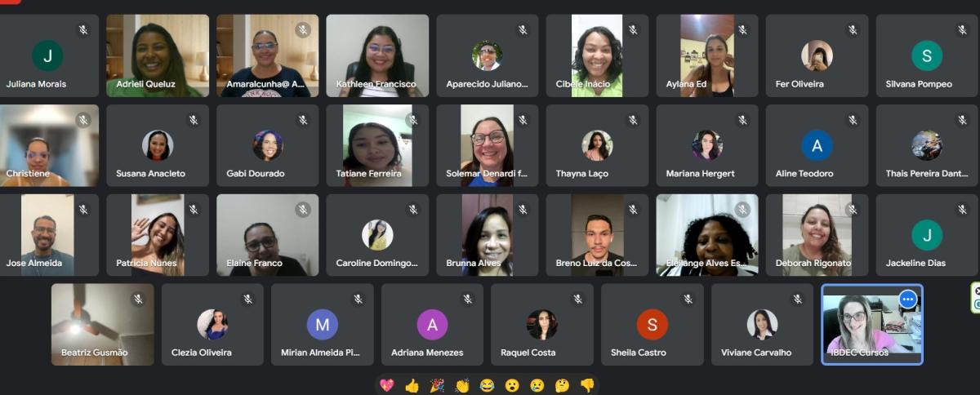
Task: Send the surprised face reaction
Action: [512, 385]
